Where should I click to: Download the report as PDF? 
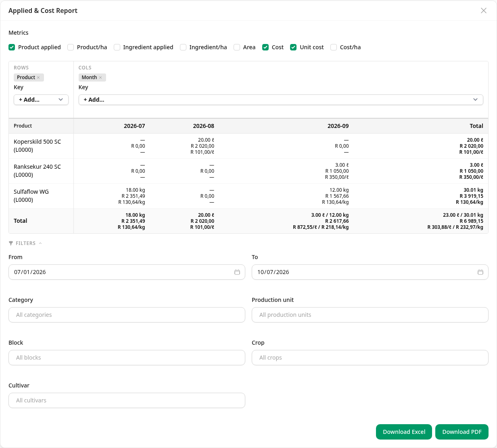point(462,432)
